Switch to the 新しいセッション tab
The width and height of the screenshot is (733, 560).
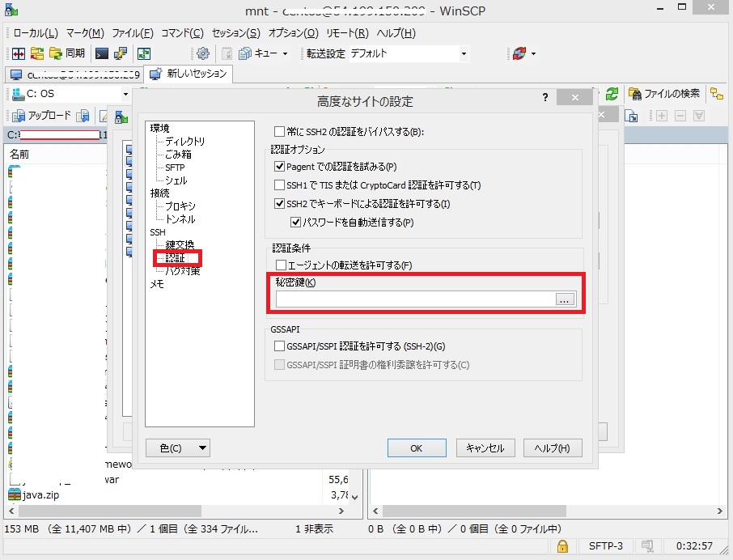point(189,74)
